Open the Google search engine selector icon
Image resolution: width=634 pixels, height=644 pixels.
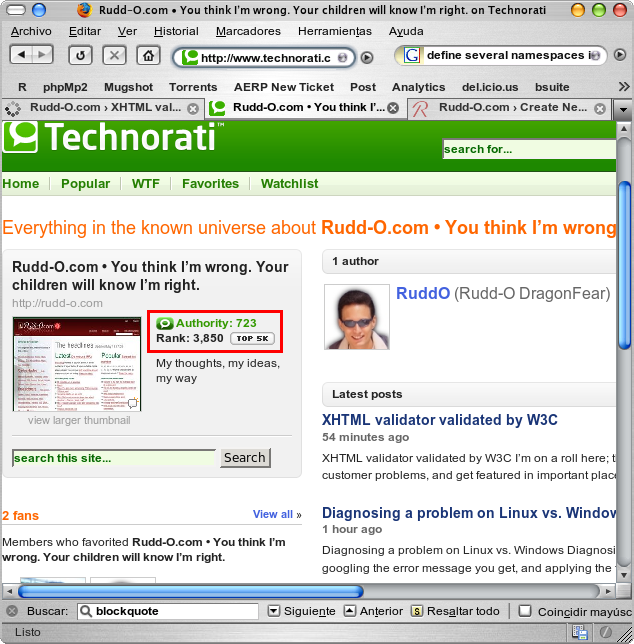coord(411,55)
